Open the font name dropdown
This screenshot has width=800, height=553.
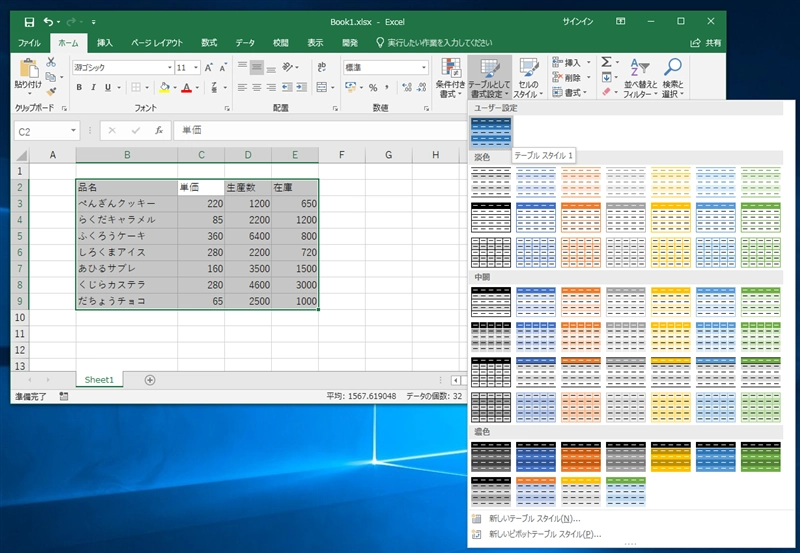point(170,67)
